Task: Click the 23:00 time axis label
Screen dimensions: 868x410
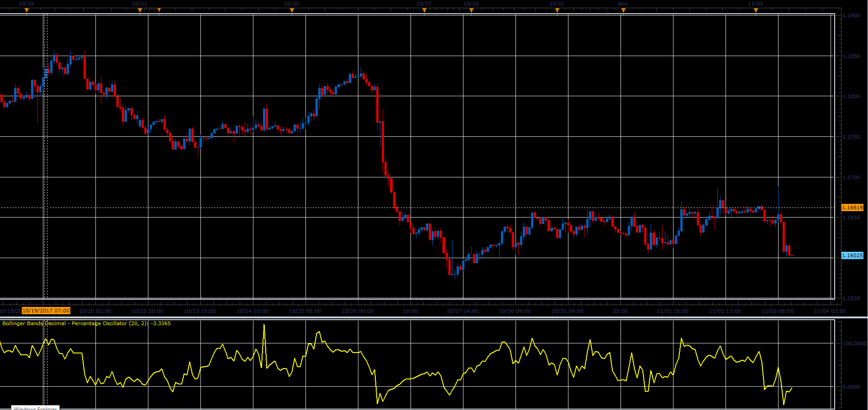Action: click(x=620, y=311)
